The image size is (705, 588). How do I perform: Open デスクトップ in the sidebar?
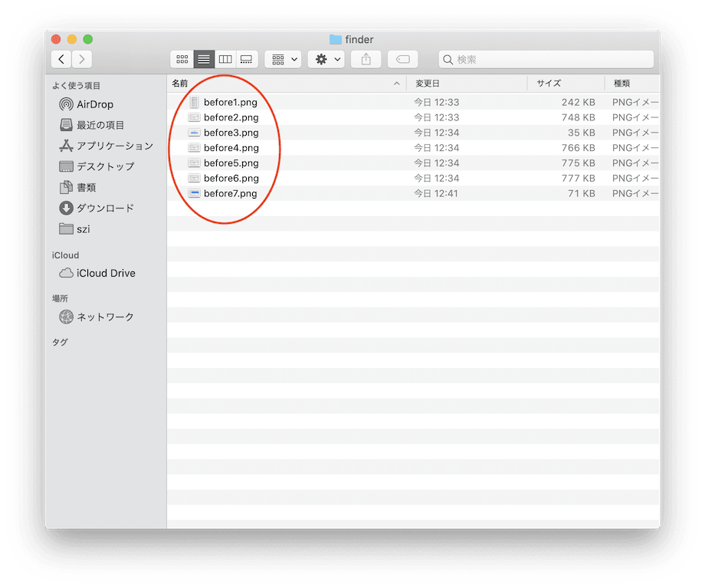[x=97, y=166]
